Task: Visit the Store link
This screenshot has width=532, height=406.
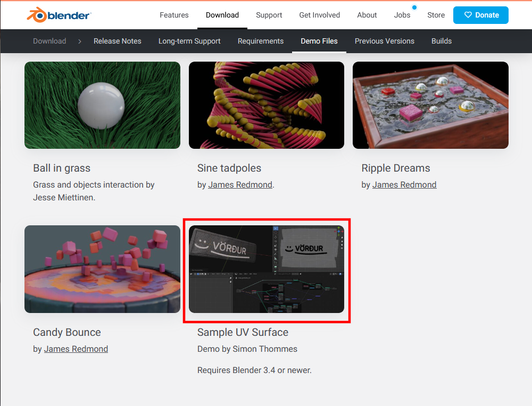Action: (436, 15)
